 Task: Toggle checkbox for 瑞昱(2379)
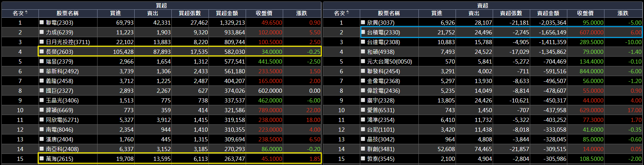(x=42, y=61)
